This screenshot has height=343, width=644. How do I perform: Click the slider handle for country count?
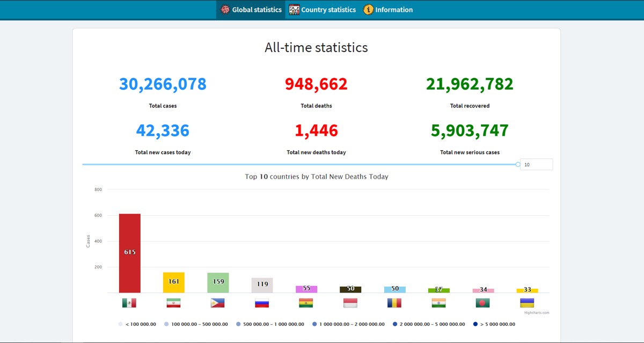point(518,164)
